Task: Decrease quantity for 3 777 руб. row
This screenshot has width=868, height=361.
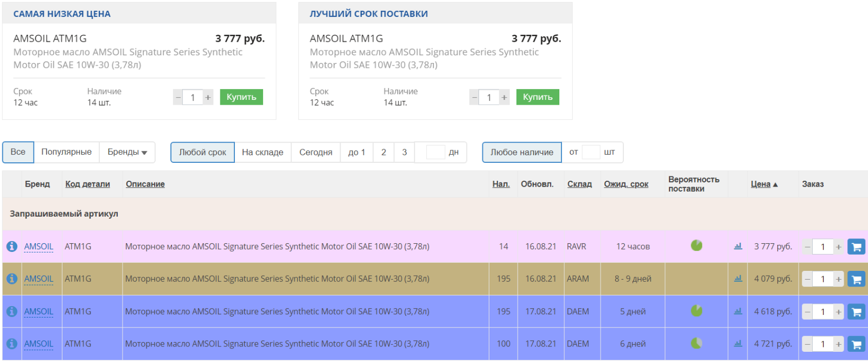Action: (807, 247)
